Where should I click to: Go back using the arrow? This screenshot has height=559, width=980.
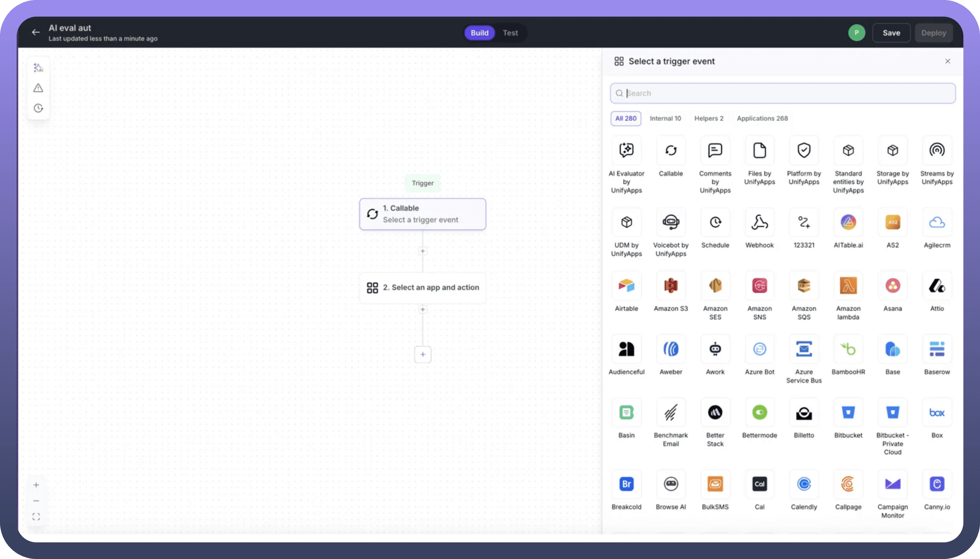[x=36, y=32]
